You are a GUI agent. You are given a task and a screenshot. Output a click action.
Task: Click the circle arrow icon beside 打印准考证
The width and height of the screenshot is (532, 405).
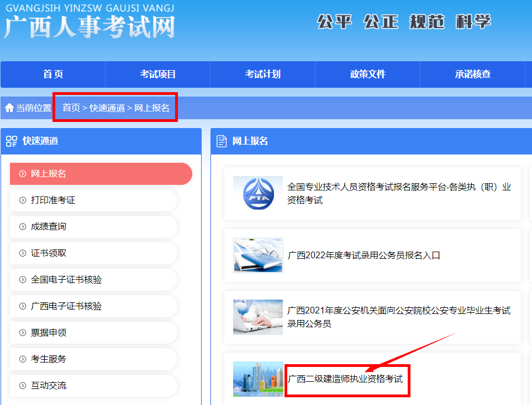coord(22,200)
